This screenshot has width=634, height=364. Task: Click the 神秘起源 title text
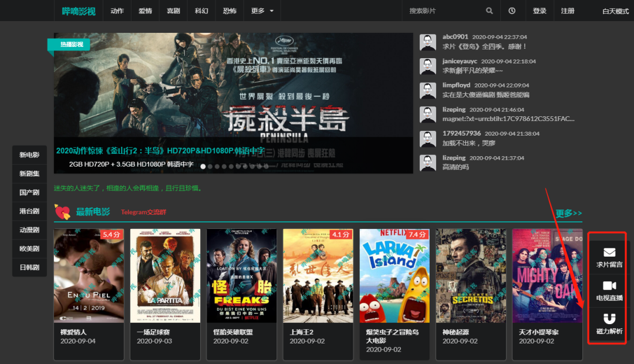(x=456, y=332)
